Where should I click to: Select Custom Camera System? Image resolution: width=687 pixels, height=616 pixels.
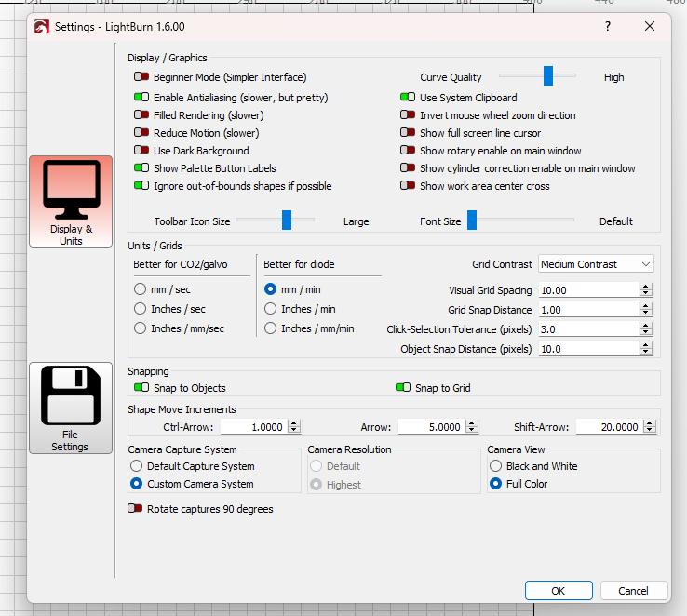coord(137,484)
